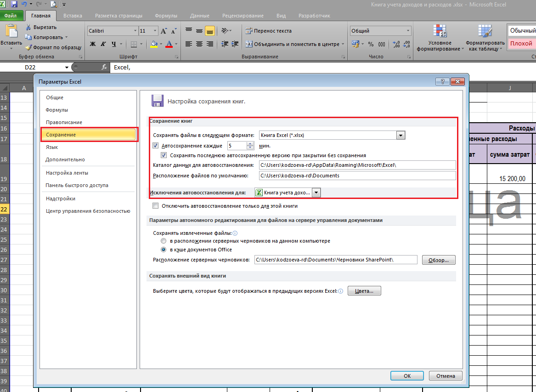Switch to the Вставка ribbon tab
Viewport: 536px width, 392px height.
pyautogui.click(x=73, y=15)
